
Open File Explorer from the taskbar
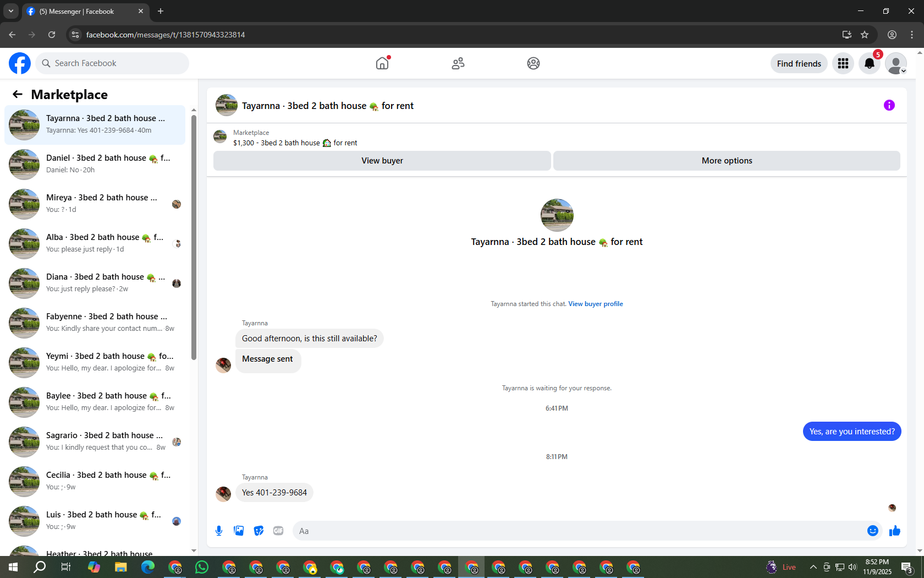(x=120, y=567)
